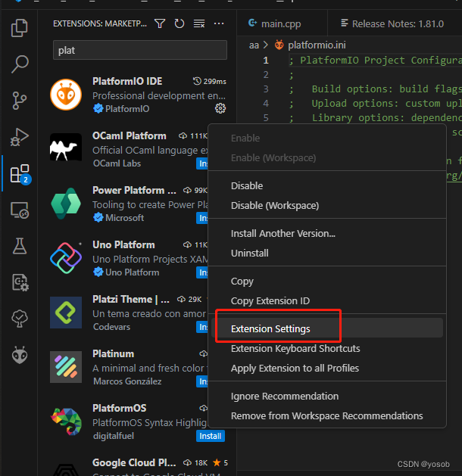Select the Copy menu entry

tap(327, 281)
